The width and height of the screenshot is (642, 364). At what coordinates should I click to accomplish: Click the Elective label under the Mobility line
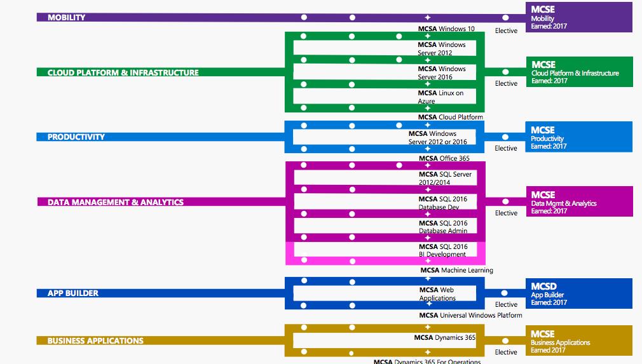tap(506, 30)
